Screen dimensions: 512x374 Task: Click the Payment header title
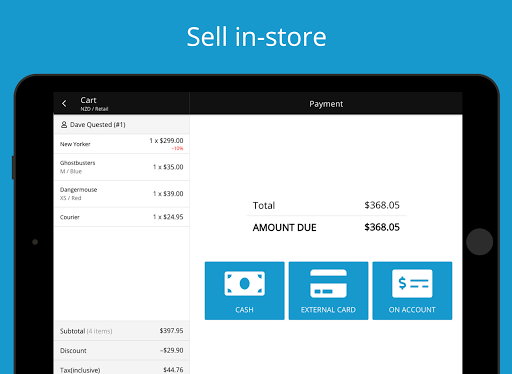(326, 104)
